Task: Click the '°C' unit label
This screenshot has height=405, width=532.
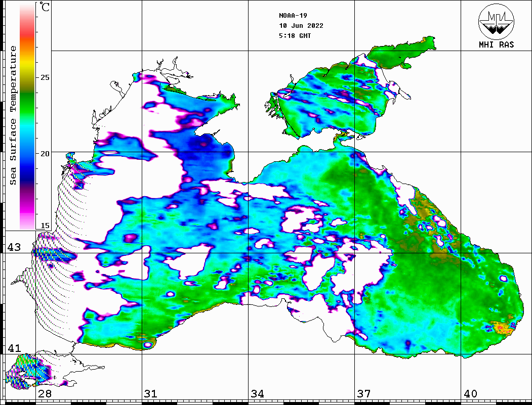Action: (45, 7)
